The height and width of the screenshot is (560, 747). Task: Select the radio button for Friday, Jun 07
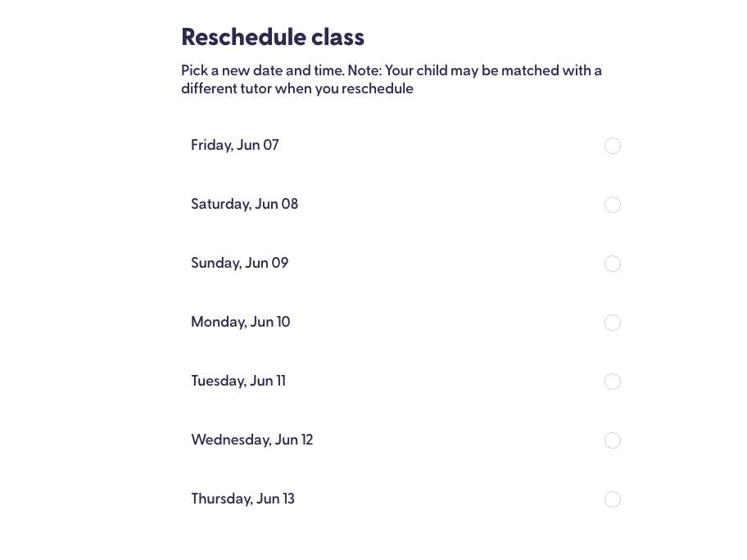click(613, 146)
